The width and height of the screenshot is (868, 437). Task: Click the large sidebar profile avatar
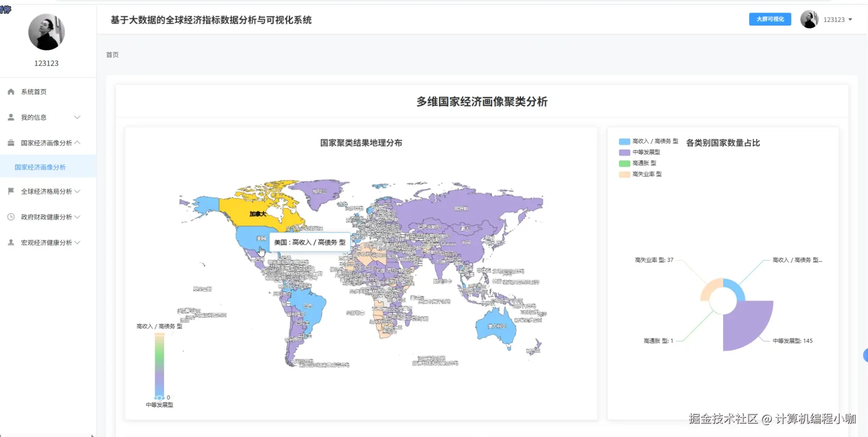[46, 32]
